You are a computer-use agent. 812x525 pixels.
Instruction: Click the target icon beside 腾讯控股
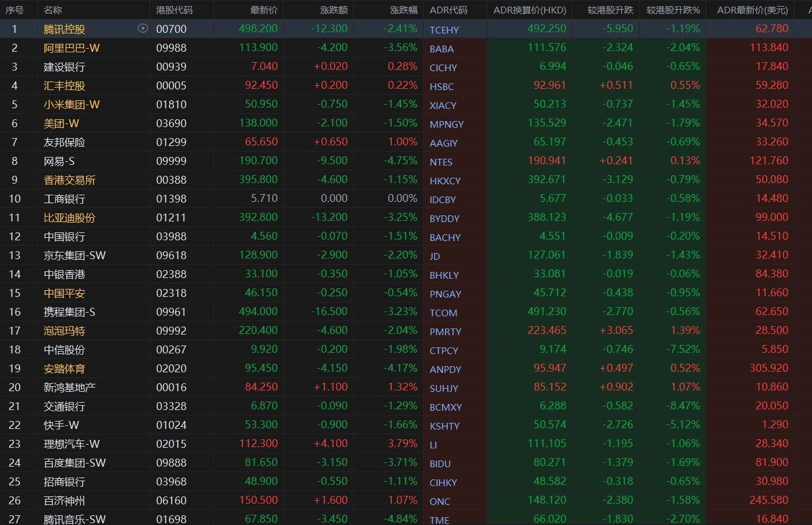point(143,28)
